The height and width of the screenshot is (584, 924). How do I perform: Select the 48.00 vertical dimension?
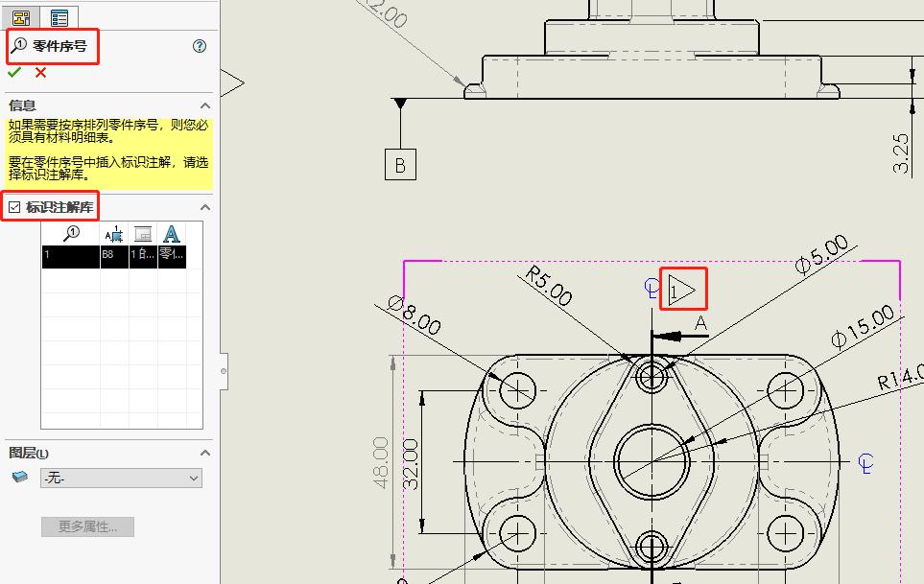click(x=381, y=463)
